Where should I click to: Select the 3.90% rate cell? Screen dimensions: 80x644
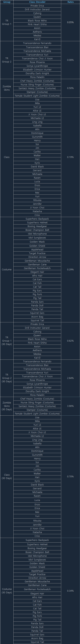tap(71, 406)
